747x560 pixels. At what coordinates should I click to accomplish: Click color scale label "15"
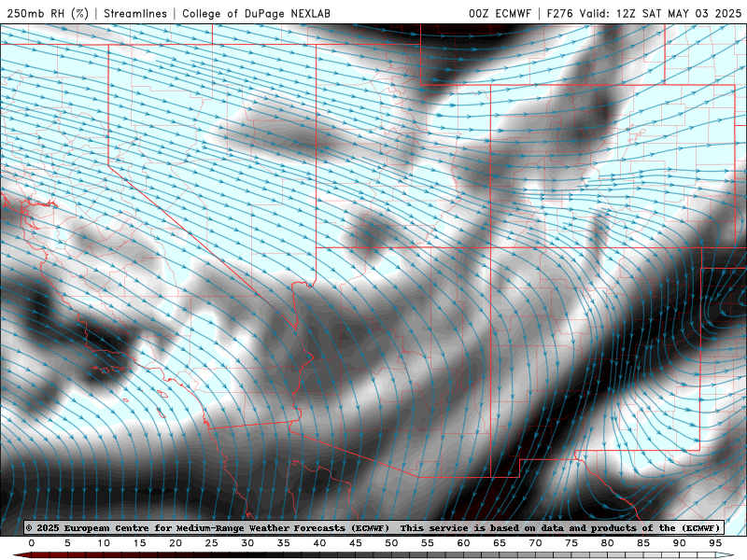coord(139,543)
